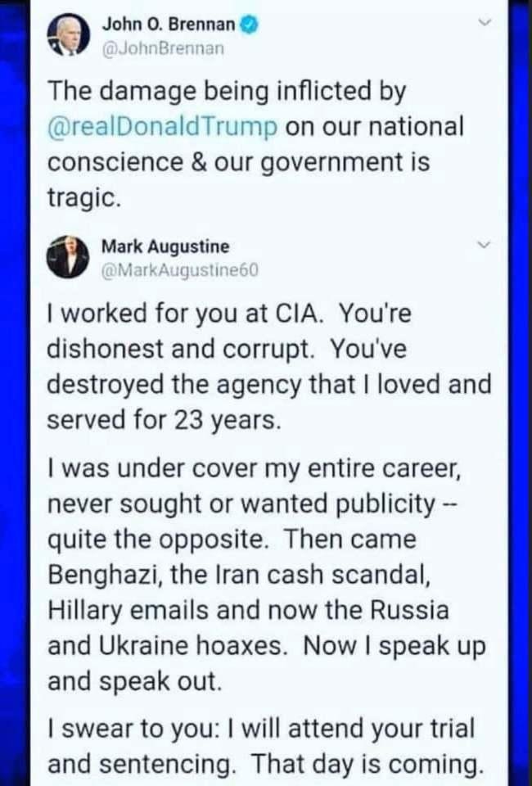The height and width of the screenshot is (786, 532).
Task: Click the line 'served for 23 years.'
Action: tap(164, 419)
